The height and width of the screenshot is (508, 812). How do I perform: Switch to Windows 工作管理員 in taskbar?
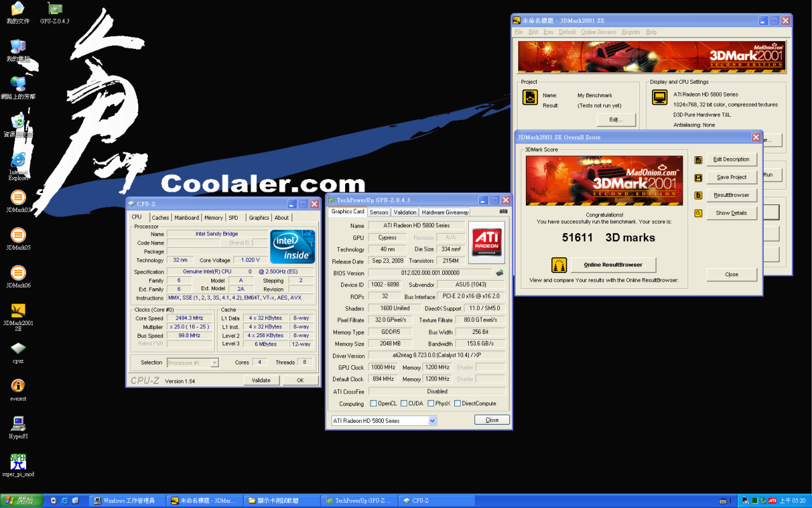[x=128, y=501]
